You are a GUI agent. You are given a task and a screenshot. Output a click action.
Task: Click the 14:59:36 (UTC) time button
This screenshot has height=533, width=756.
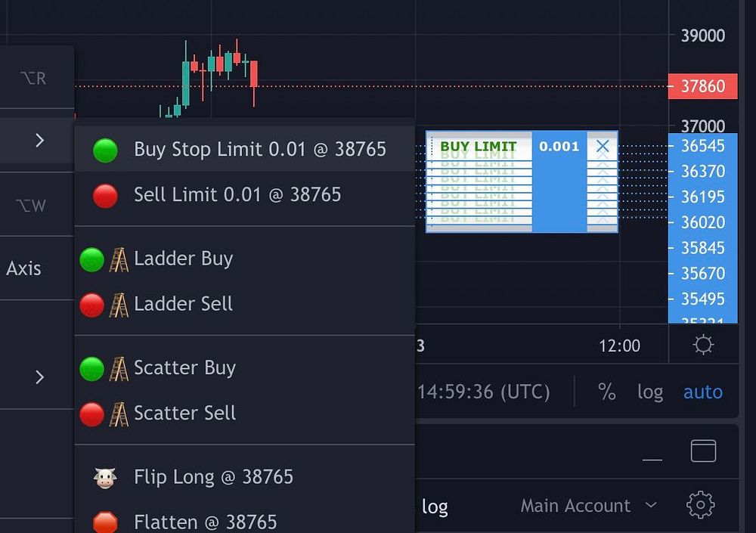tap(484, 392)
